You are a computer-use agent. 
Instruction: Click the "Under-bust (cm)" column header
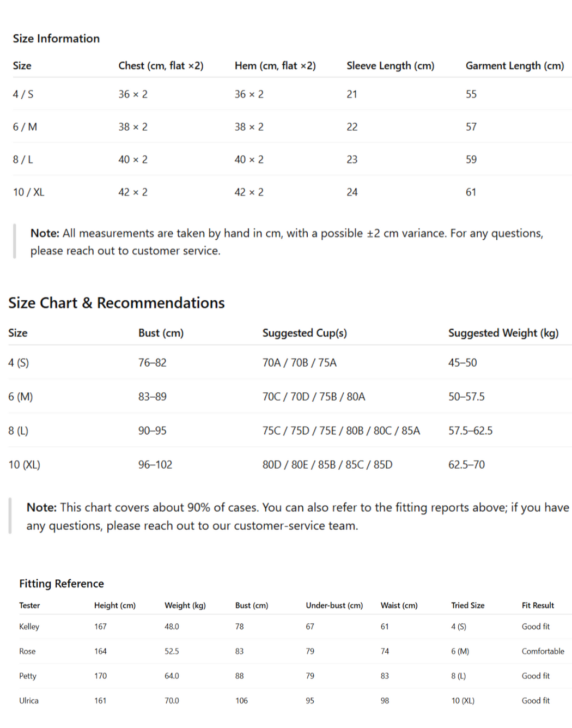point(334,605)
